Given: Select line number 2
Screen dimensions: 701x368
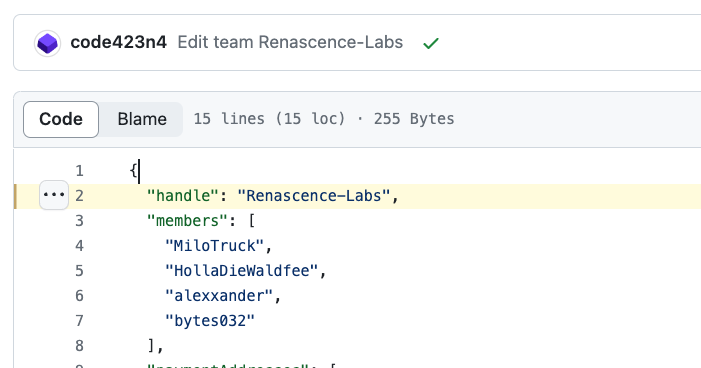Looking at the screenshot, I should [x=79, y=196].
